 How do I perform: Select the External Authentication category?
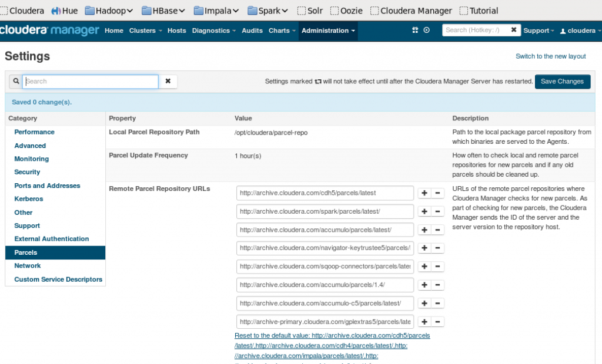pyautogui.click(x=52, y=239)
